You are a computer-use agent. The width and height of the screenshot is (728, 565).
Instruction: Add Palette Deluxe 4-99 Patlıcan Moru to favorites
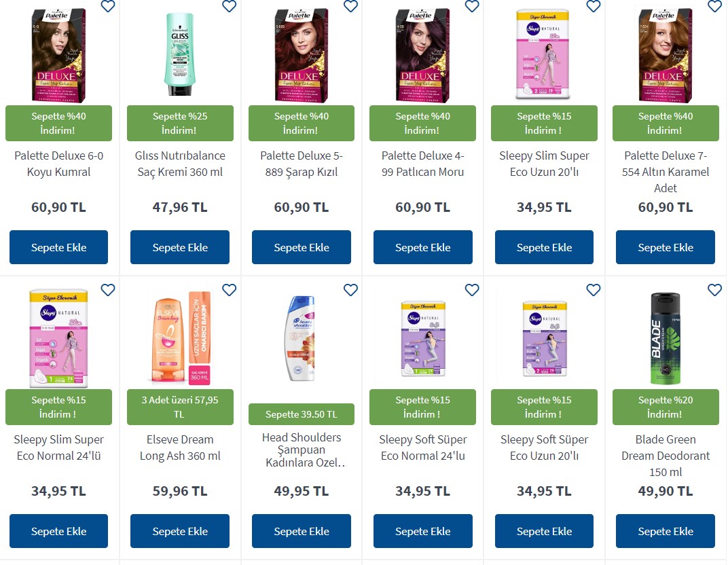point(472,6)
